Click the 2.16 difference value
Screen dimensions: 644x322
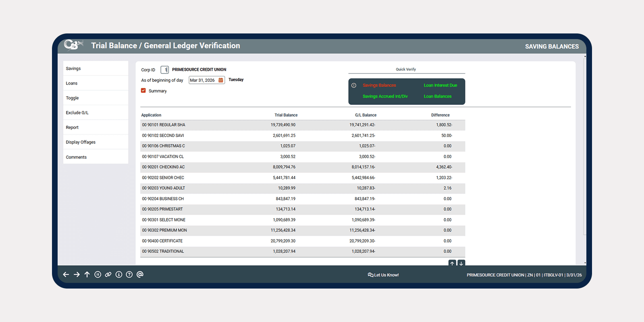point(447,188)
